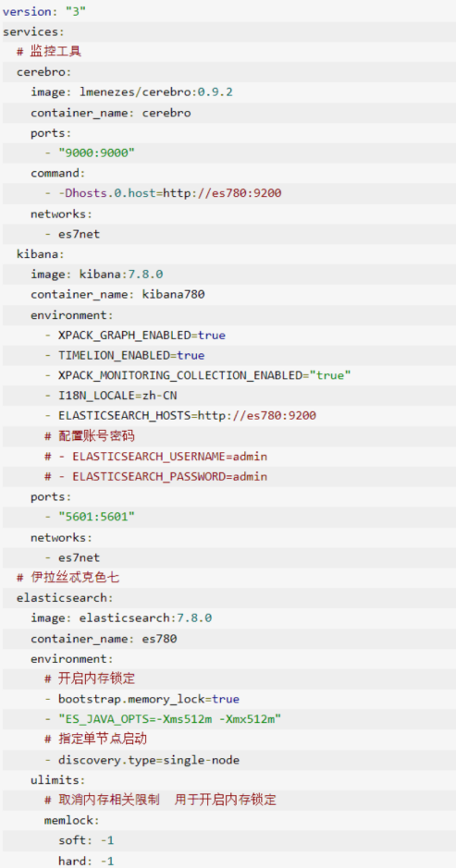Select the services: key

click(33, 32)
